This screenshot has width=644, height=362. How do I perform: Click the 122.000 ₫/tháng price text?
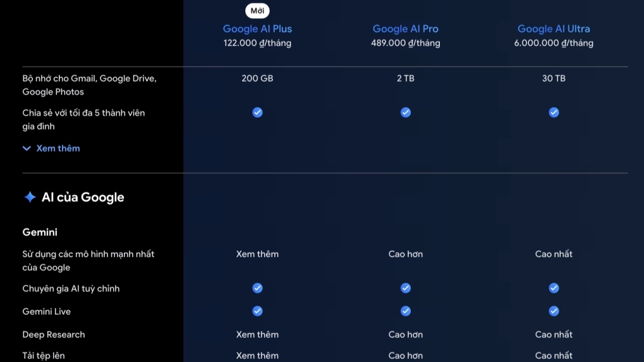pos(257,44)
